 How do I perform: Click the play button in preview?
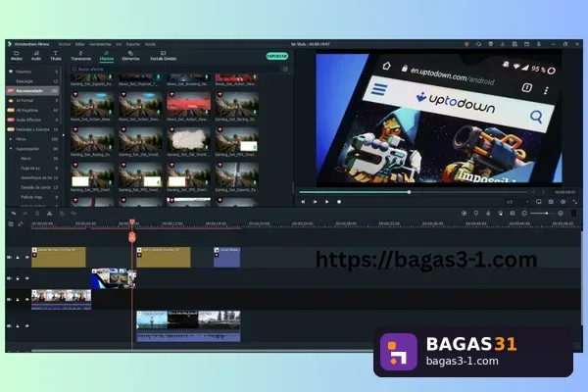(x=327, y=202)
